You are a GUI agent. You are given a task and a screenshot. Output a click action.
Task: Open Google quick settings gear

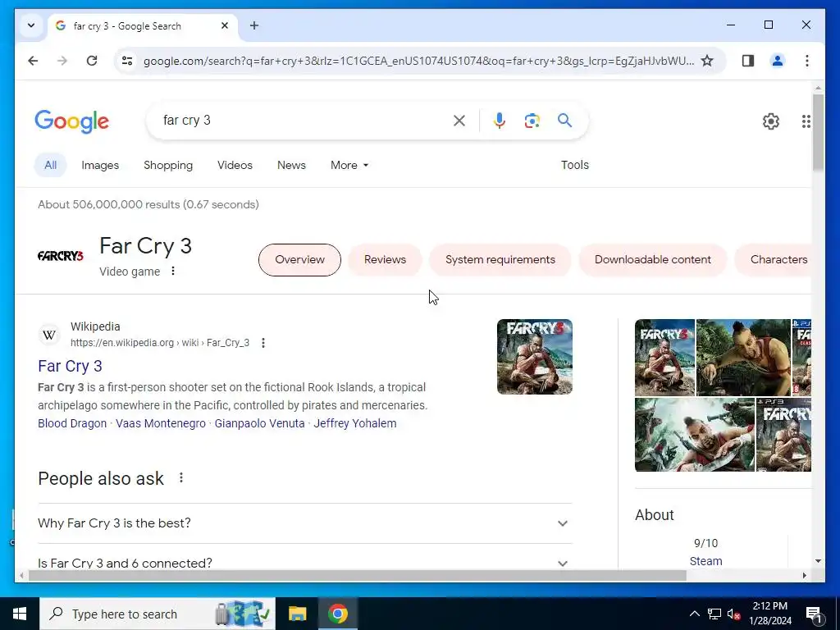coord(771,121)
